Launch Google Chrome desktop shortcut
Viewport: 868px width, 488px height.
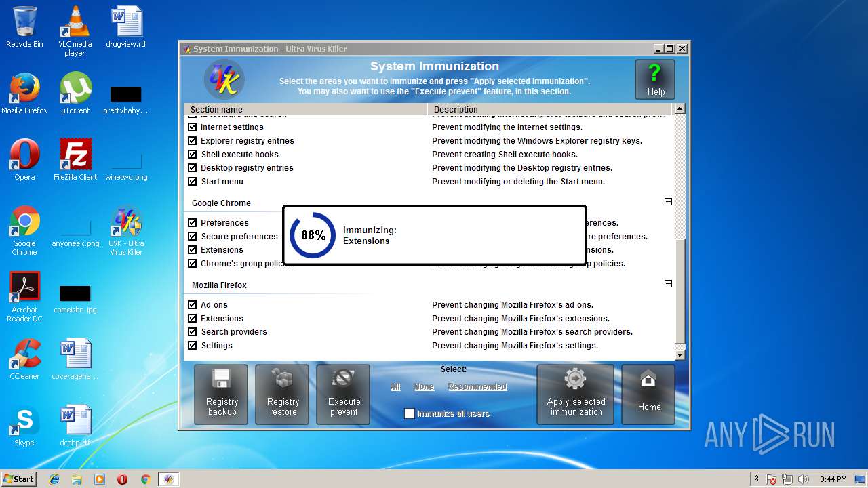click(24, 231)
